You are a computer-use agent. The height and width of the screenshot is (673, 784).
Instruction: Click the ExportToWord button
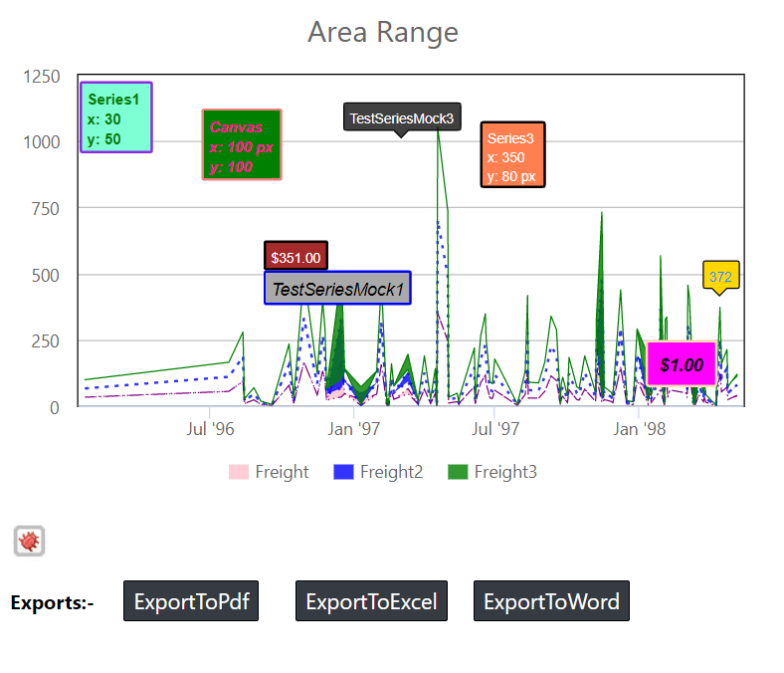(x=551, y=601)
